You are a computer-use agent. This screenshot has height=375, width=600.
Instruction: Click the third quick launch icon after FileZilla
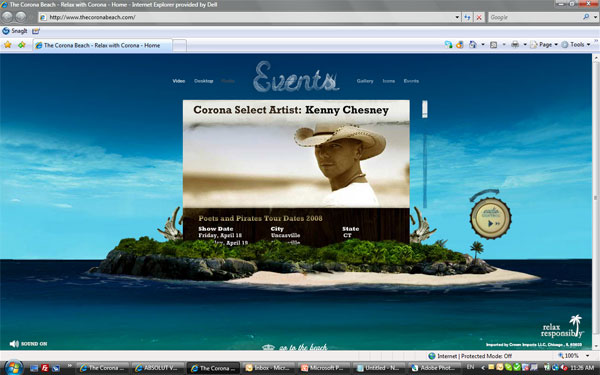(56, 368)
